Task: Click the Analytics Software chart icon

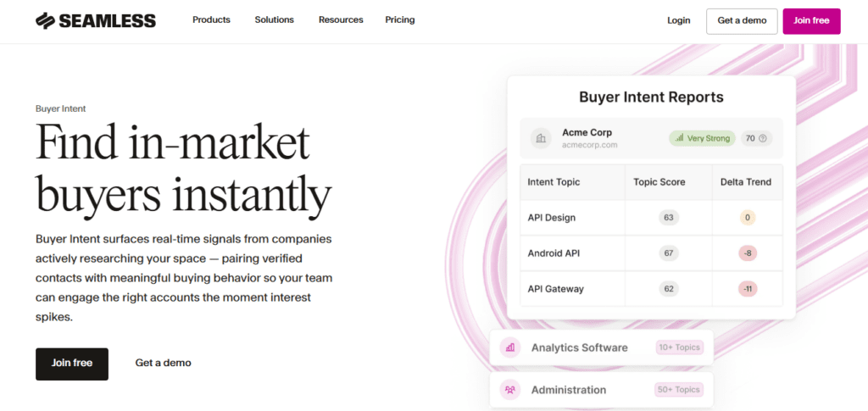Action: coord(510,347)
